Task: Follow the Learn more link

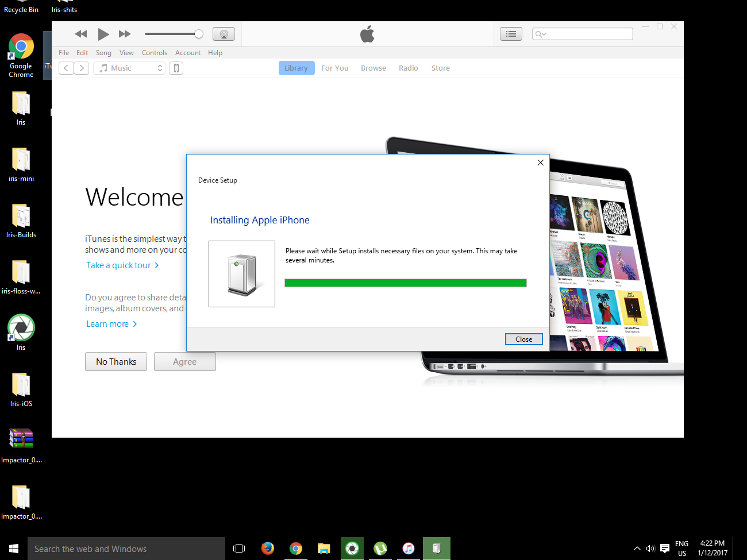Action: pos(111,324)
